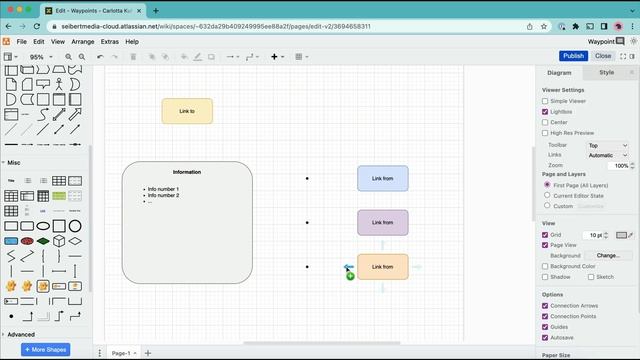This screenshot has width=640, height=360.
Task: Click the To Front toolbar icon
Action: point(152,57)
